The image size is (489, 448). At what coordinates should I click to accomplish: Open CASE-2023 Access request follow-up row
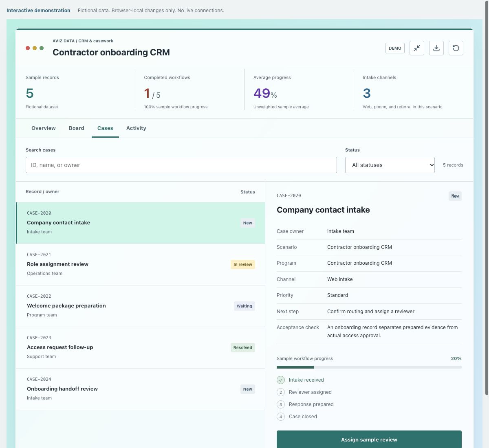click(141, 347)
